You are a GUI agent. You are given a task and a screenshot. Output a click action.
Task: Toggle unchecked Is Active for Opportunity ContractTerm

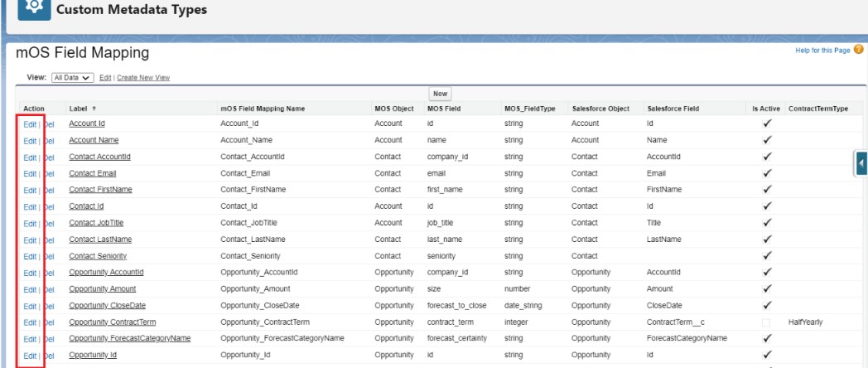tap(766, 322)
